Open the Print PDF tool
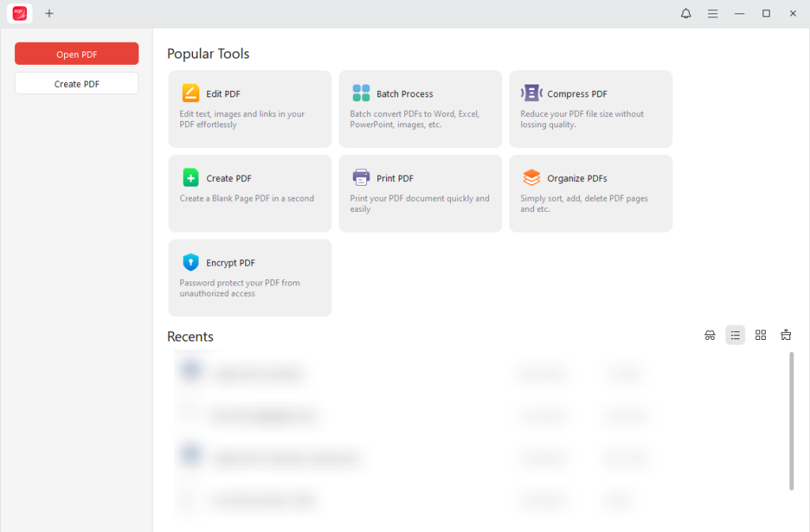The image size is (810, 532). [419, 193]
